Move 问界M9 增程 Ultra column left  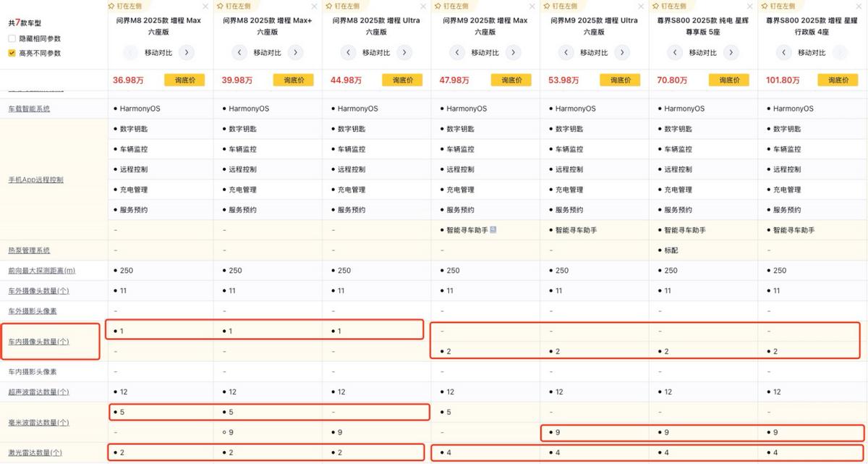click(x=566, y=52)
